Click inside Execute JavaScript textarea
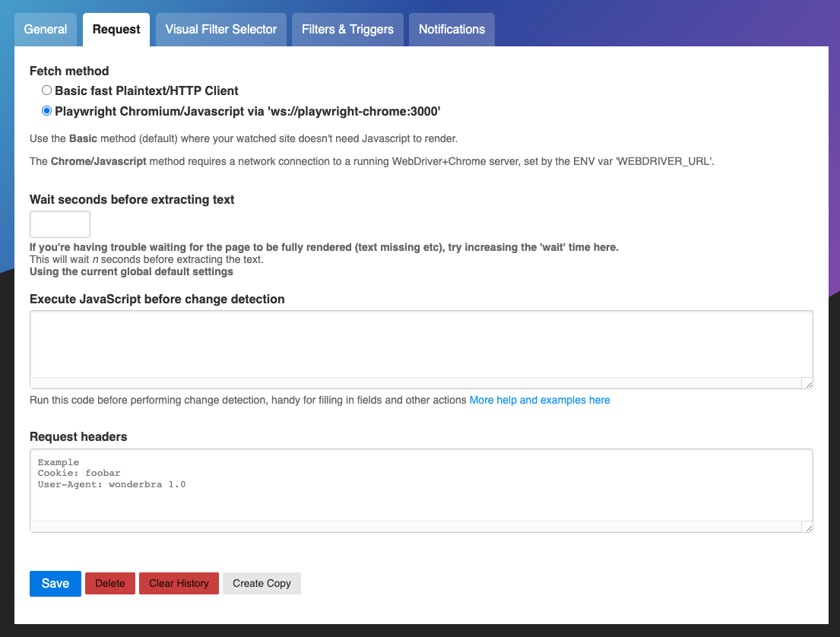 [x=421, y=350]
